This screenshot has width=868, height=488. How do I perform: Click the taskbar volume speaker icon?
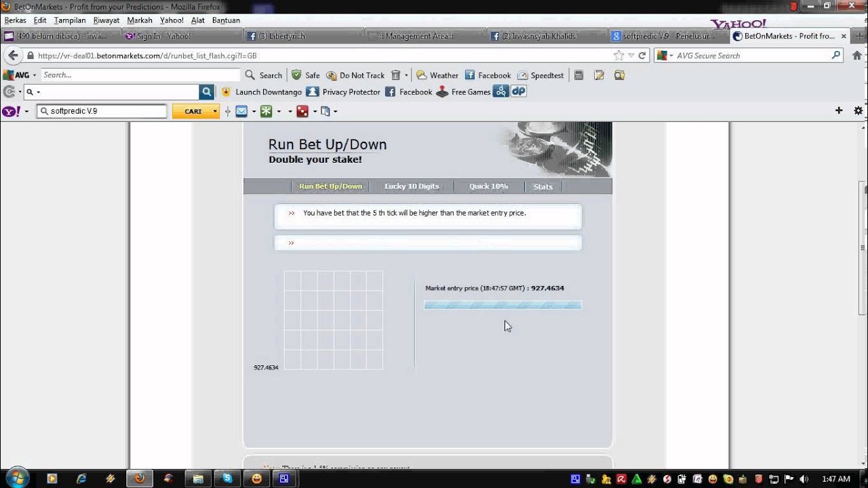[x=804, y=479]
